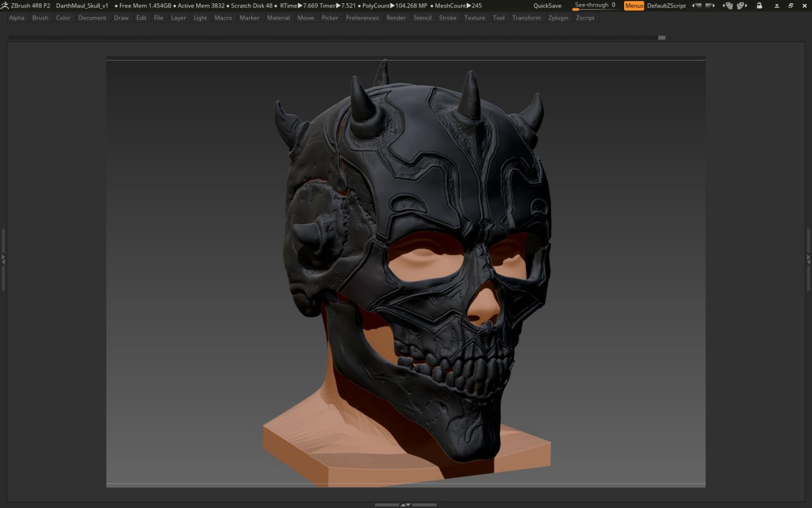Open the Brush menu
Viewport: 812px width, 508px height.
pos(40,18)
